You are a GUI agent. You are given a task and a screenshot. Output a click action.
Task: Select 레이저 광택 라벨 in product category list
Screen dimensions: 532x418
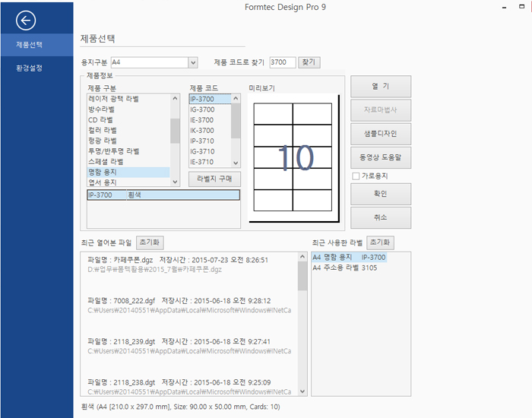128,99
